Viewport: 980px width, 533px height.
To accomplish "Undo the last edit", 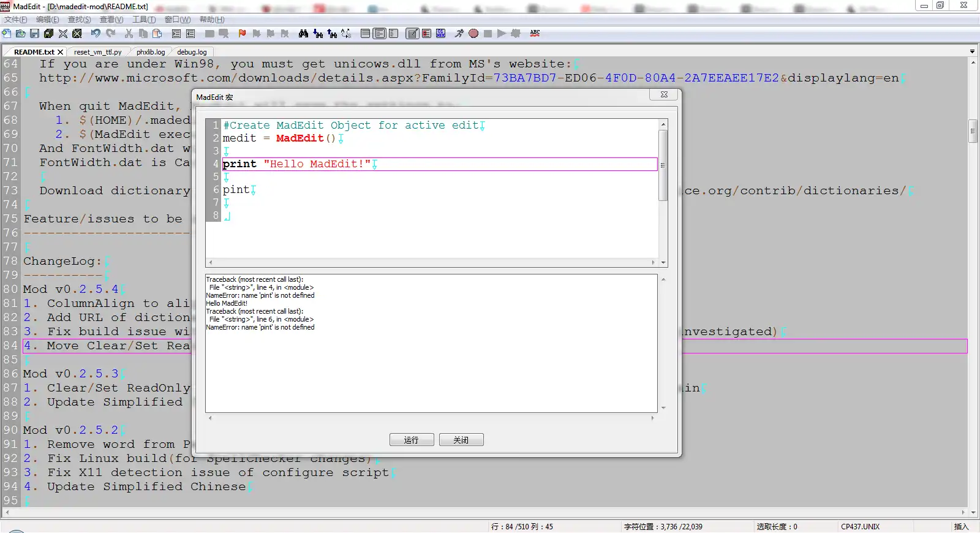I will (96, 34).
